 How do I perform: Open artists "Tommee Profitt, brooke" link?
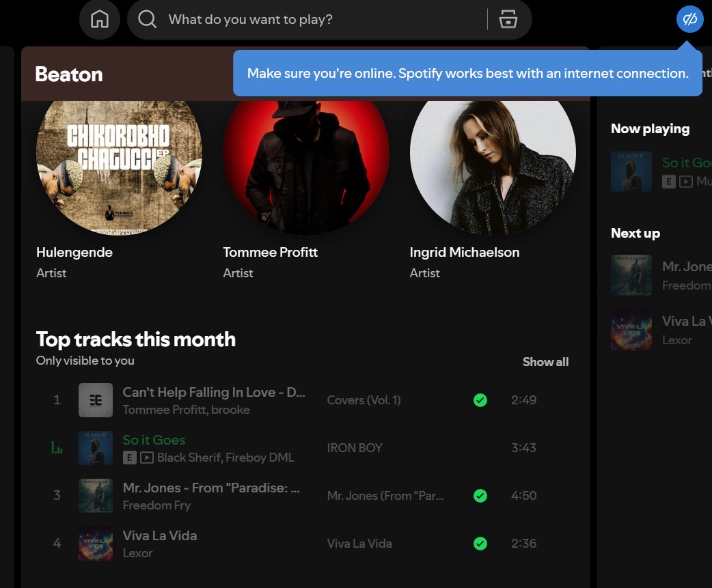pos(186,410)
